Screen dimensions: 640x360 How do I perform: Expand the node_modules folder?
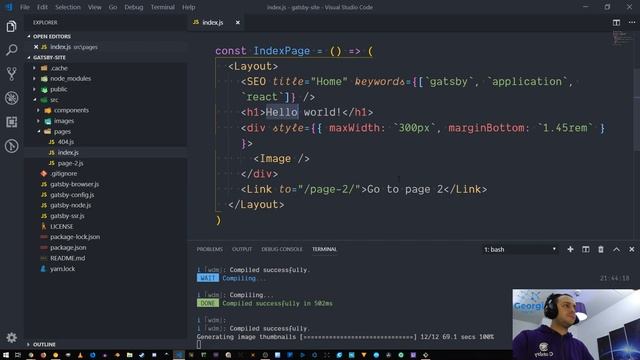(x=70, y=78)
